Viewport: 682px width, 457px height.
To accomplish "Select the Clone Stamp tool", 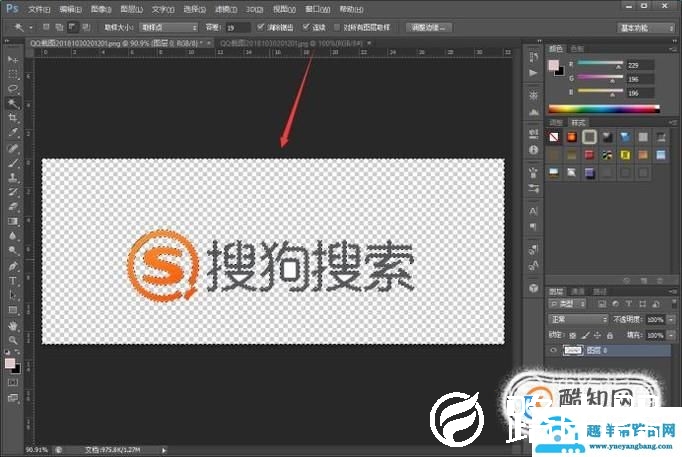I will click(x=13, y=177).
